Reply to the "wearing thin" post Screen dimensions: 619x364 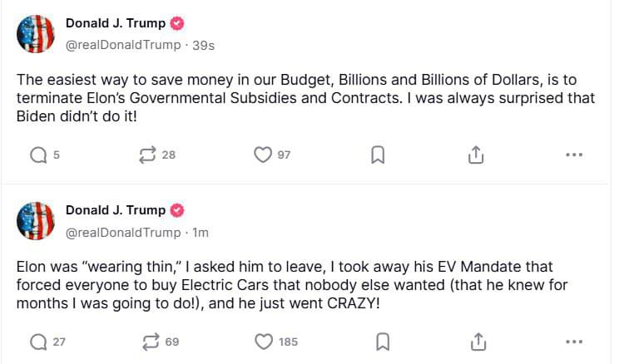coord(38,342)
